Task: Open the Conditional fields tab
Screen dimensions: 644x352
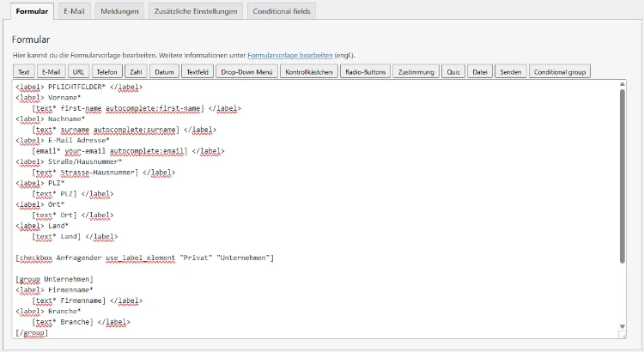Action: [x=282, y=11]
